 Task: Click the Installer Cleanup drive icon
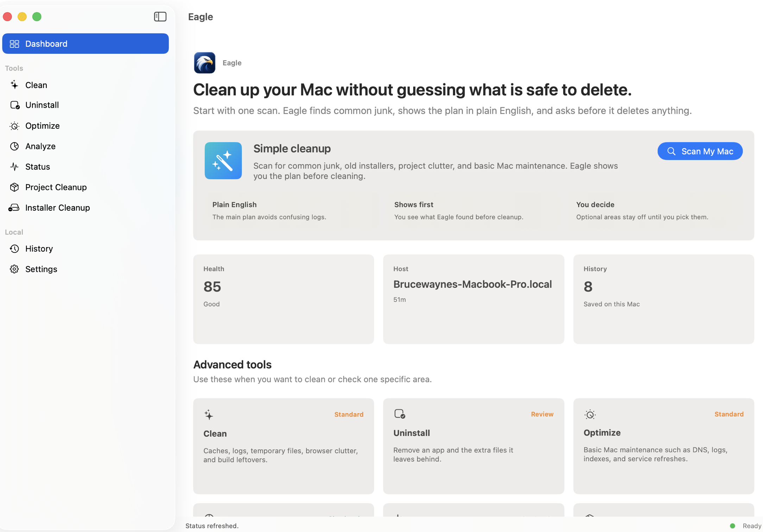click(x=14, y=208)
